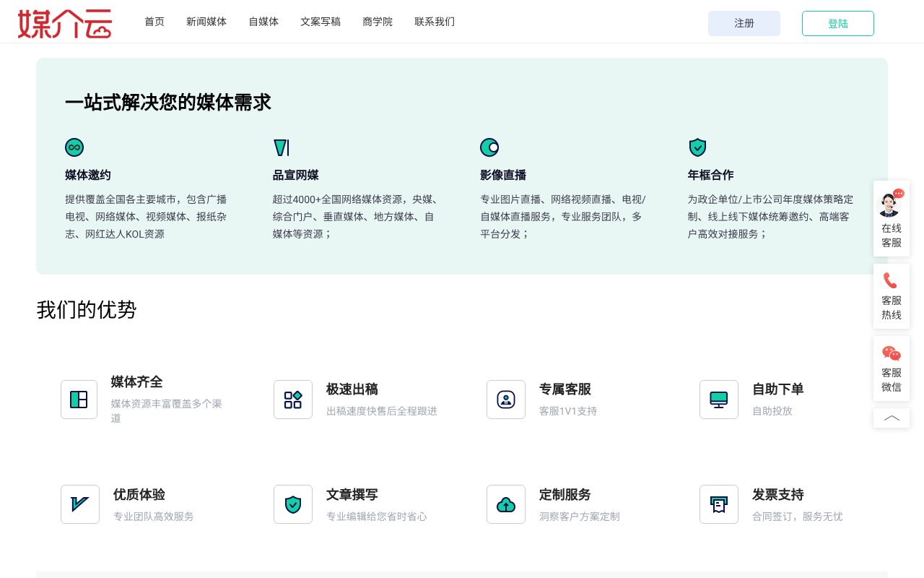Viewport: 924px width, 578px height.
Task: Click the 发票支持 invoice icon
Action: pyautogui.click(x=719, y=504)
